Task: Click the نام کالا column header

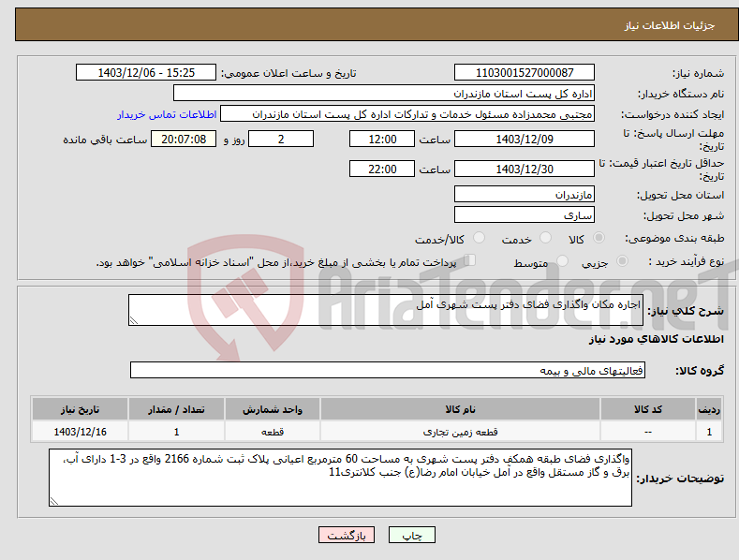Action: [x=460, y=409]
